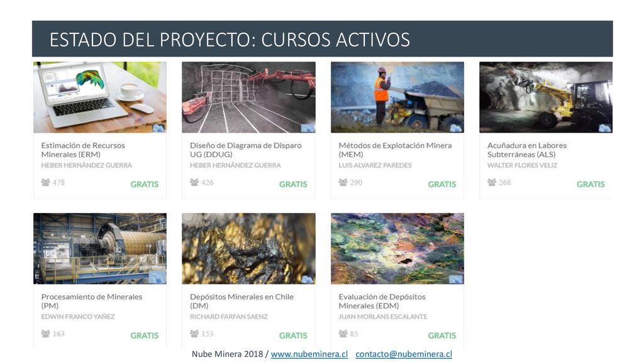Click the GRATIS label on the MEM card

coord(442,184)
